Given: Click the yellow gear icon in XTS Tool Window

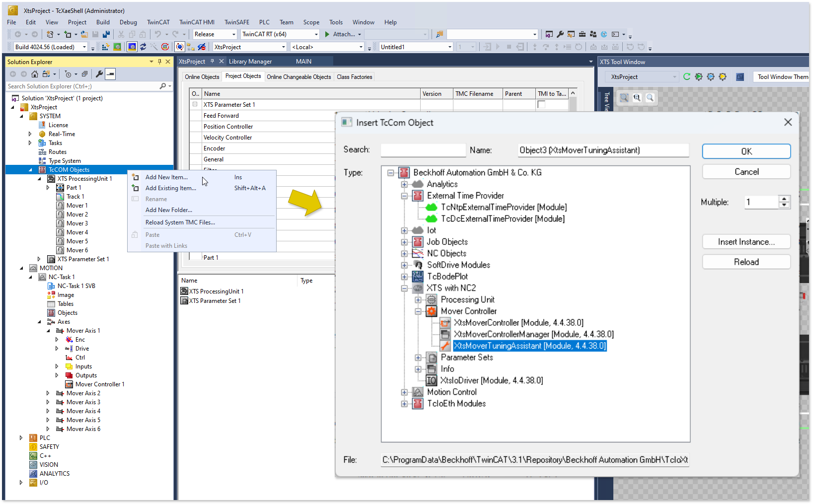Looking at the screenshot, I should click(723, 76).
